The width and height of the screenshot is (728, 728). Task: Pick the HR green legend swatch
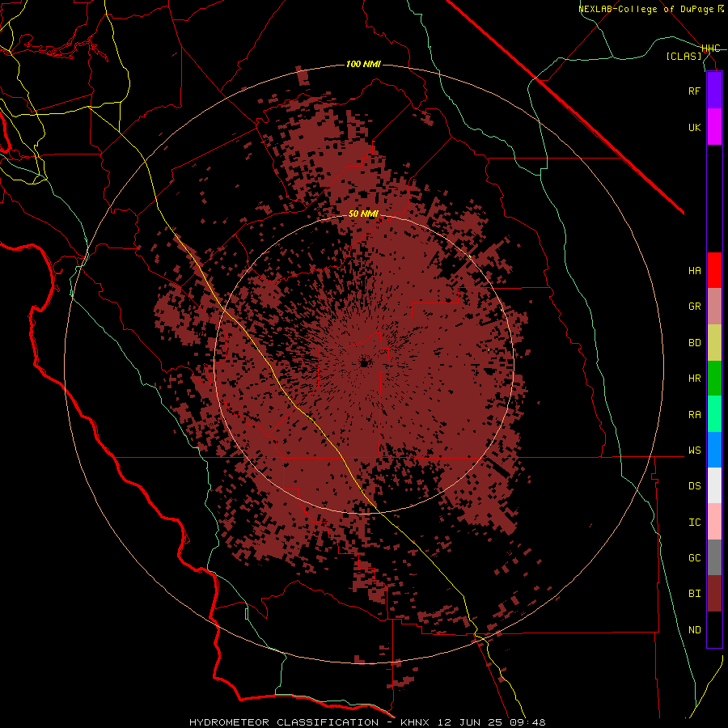click(x=714, y=379)
